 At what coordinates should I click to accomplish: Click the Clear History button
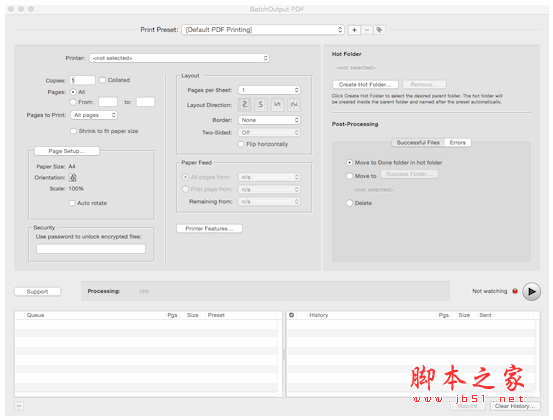coord(515,406)
